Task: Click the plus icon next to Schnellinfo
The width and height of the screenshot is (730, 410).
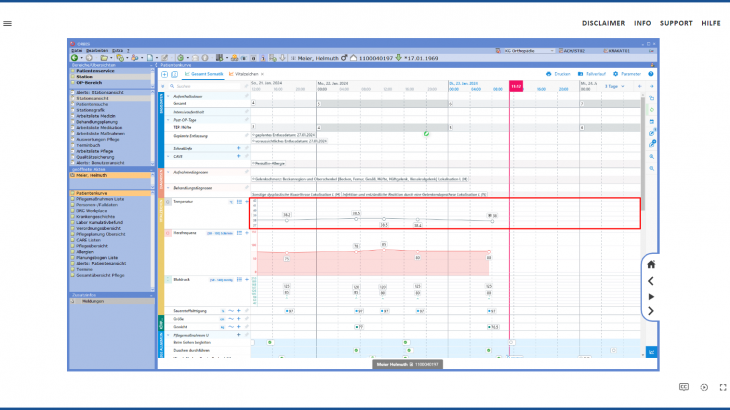Action: tap(238, 147)
